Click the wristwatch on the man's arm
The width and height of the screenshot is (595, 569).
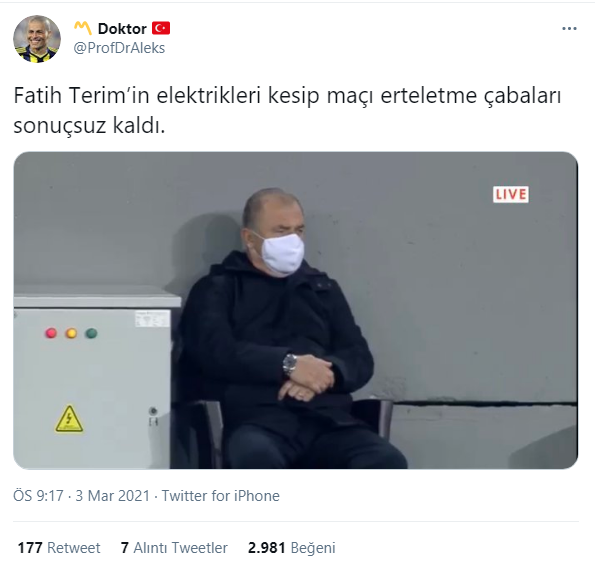pyautogui.click(x=290, y=364)
